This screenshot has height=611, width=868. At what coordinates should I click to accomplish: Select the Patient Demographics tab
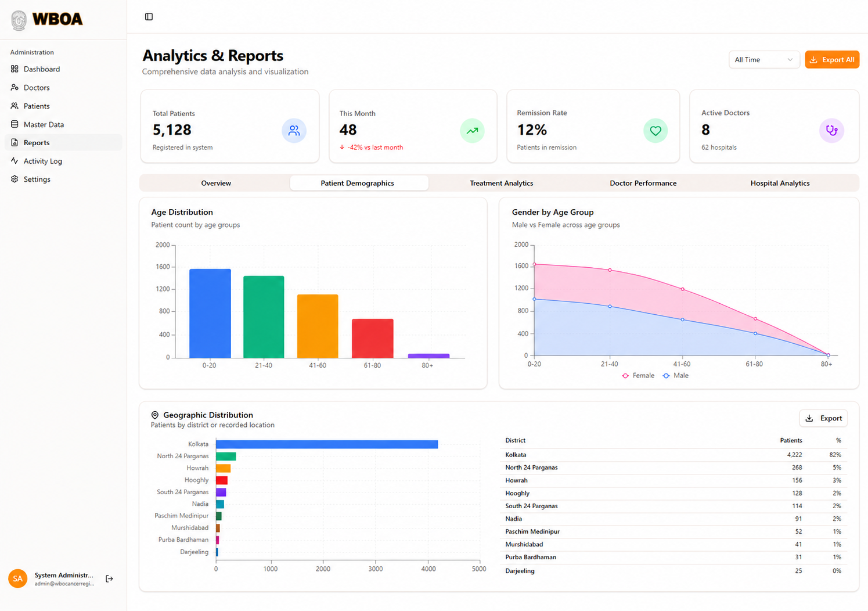358,183
